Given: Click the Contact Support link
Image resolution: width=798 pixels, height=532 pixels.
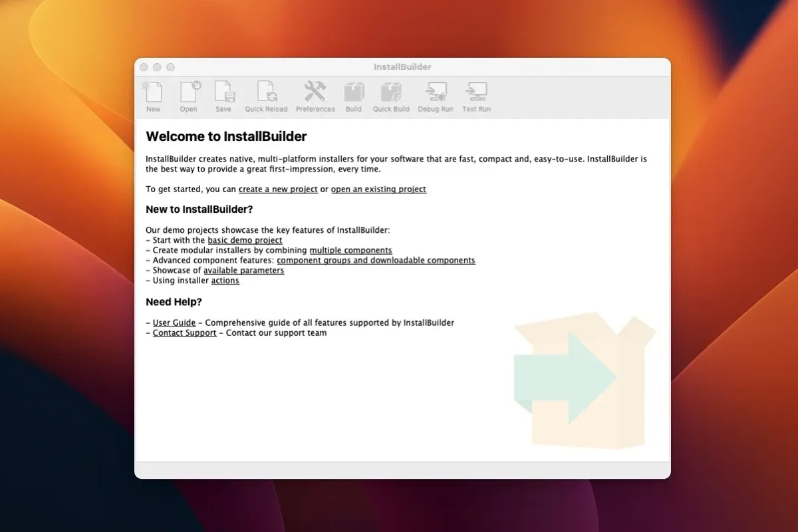Looking at the screenshot, I should 184,332.
